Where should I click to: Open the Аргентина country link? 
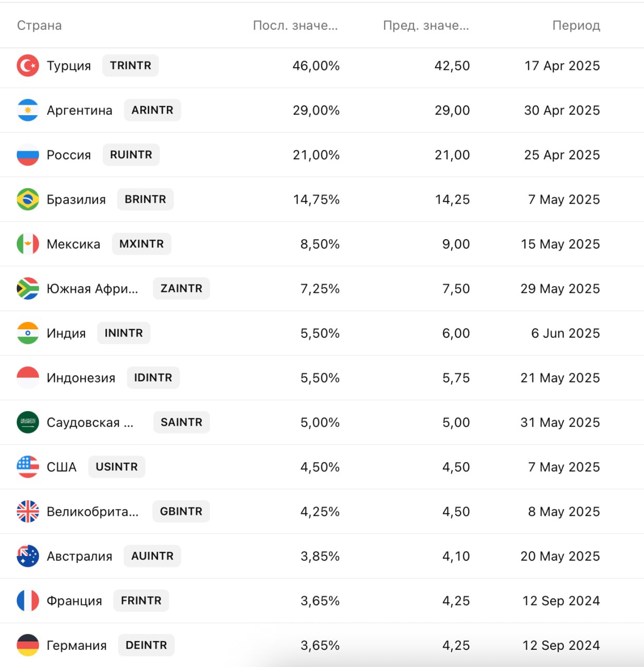[x=79, y=110]
